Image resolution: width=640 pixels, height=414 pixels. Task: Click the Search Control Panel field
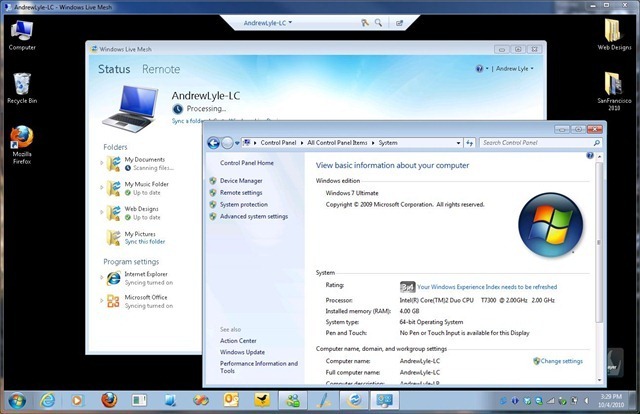point(535,143)
